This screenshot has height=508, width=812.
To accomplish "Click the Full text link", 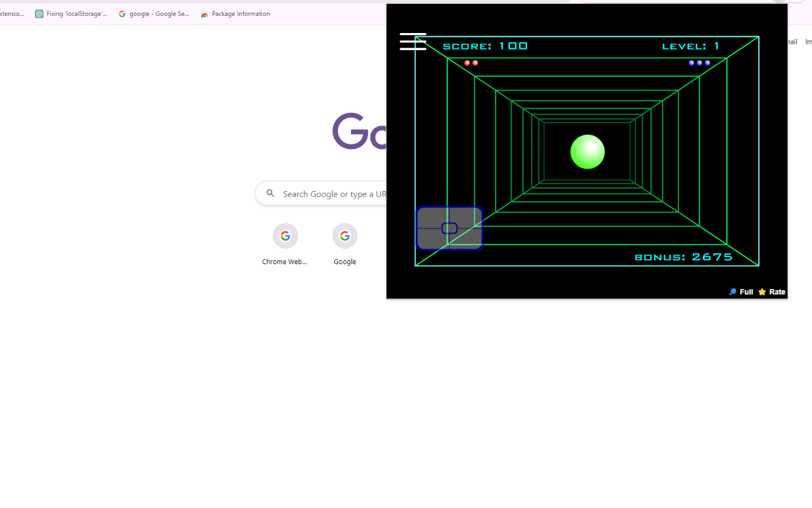I will [x=746, y=292].
